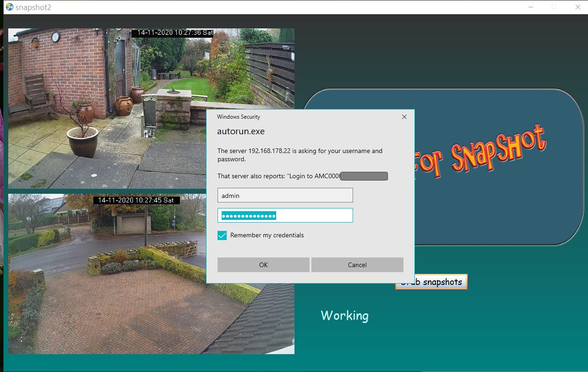Close the Windows Security dialog with X
The height and width of the screenshot is (372, 588).
[x=404, y=117]
